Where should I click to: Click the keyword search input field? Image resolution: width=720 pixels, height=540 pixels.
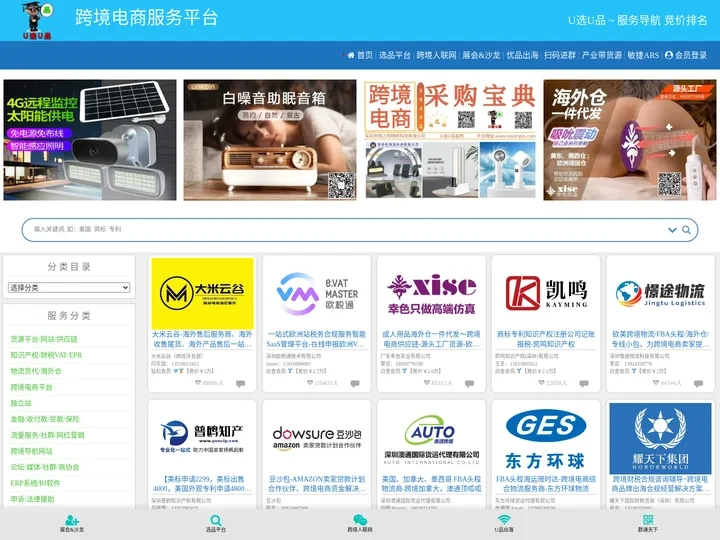click(349, 229)
